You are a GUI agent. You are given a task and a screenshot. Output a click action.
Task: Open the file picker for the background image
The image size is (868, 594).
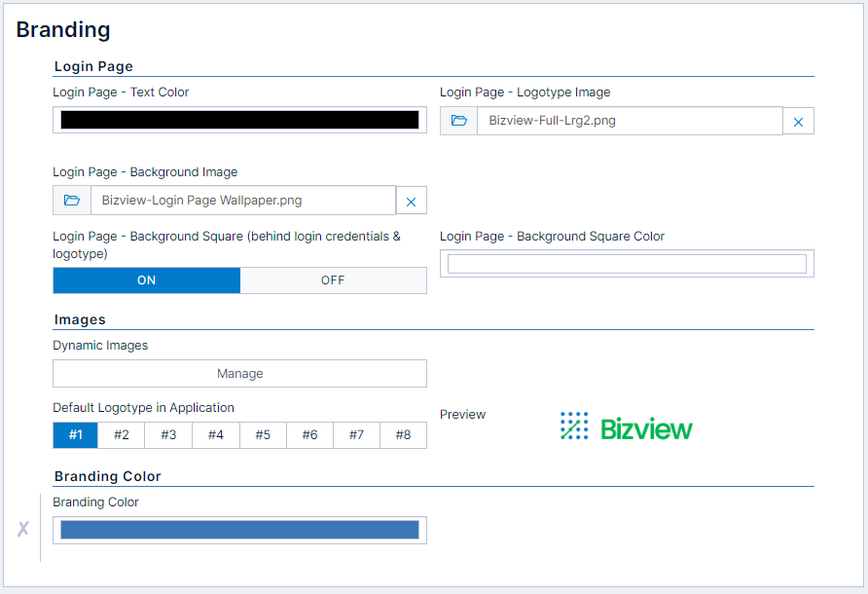pyautogui.click(x=71, y=200)
